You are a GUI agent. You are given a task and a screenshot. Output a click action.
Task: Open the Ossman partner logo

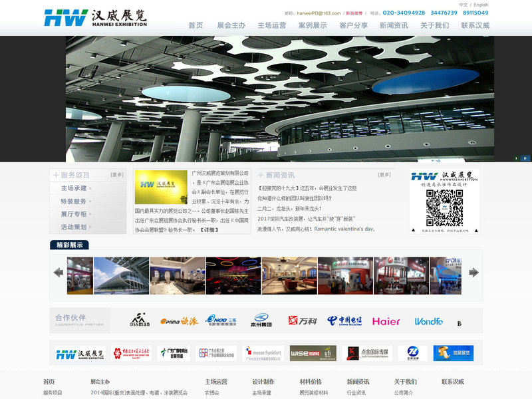(140, 320)
